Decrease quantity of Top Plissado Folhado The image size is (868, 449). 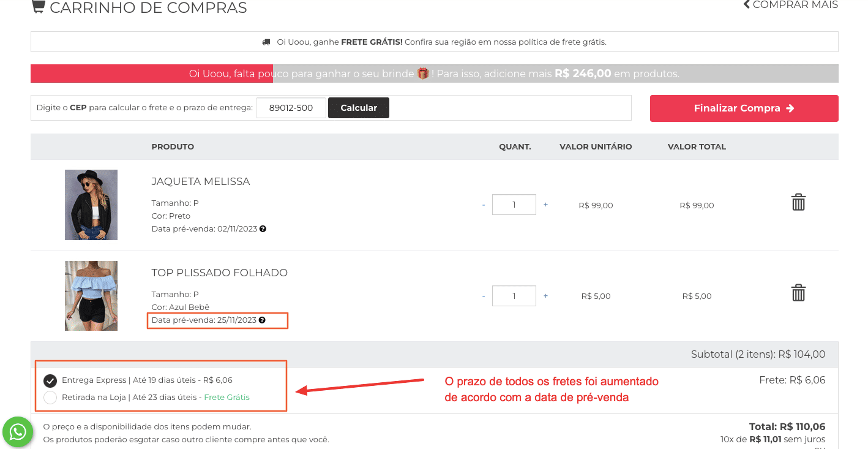pos(484,296)
